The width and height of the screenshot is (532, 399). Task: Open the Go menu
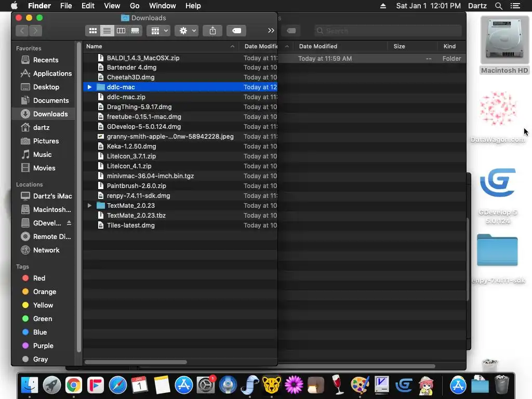pos(135,6)
